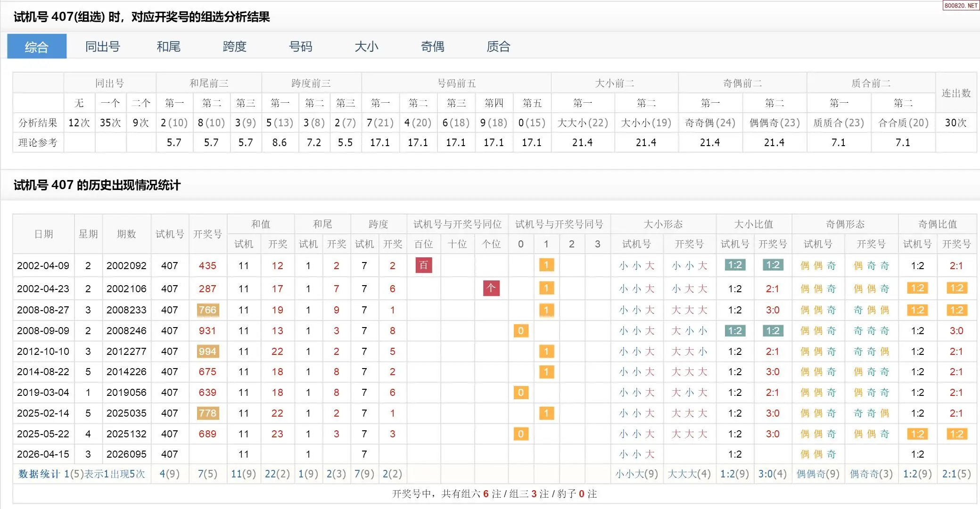Switch to the 同出号 tab
The height and width of the screenshot is (509, 980).
click(x=102, y=47)
